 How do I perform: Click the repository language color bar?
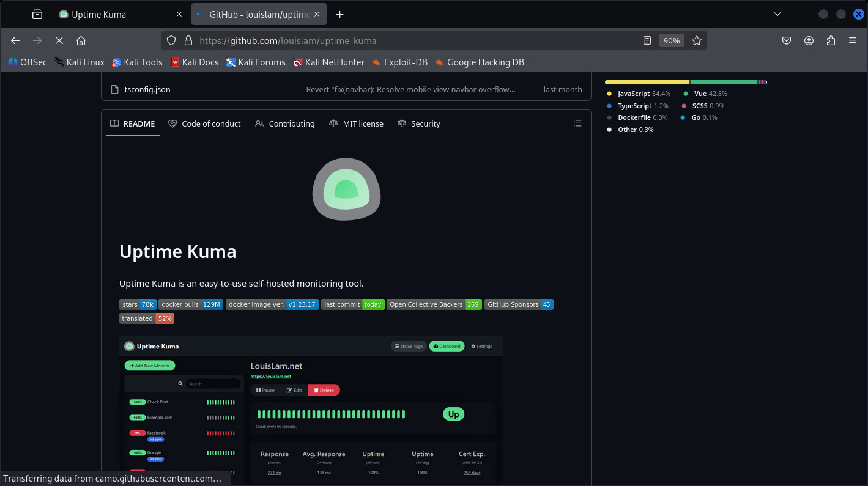685,82
